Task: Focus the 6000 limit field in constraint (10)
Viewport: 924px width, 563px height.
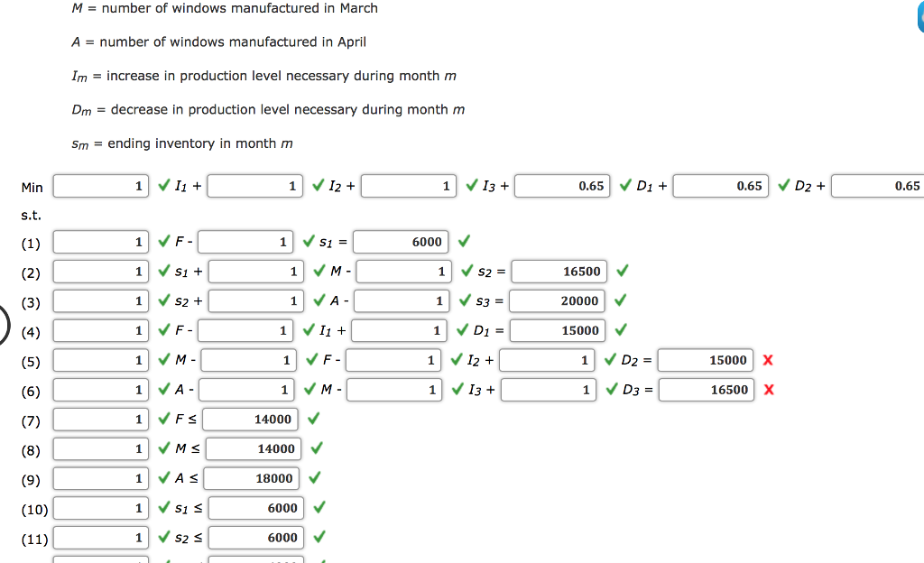Action: click(x=256, y=508)
